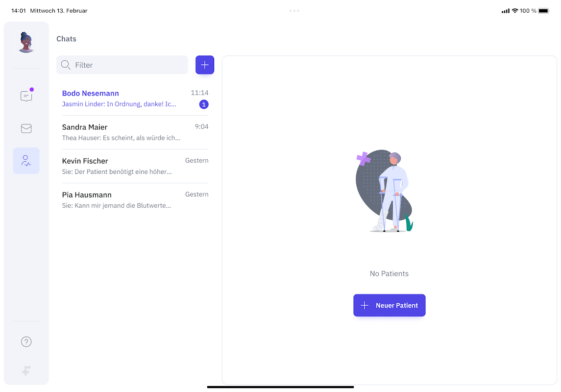561x392 pixels.
Task: Open the help question mark icon
Action: 26,342
